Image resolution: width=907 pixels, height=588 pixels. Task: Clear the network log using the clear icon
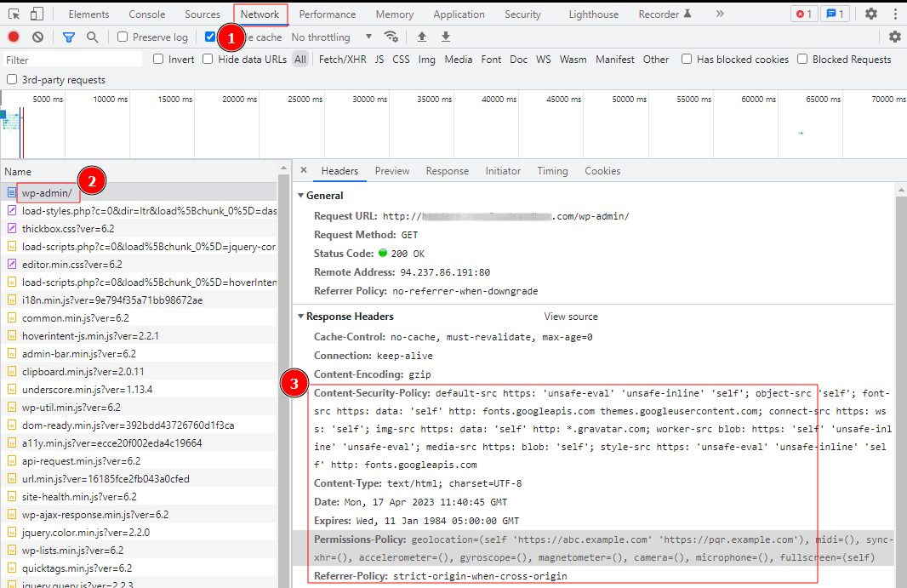point(36,37)
